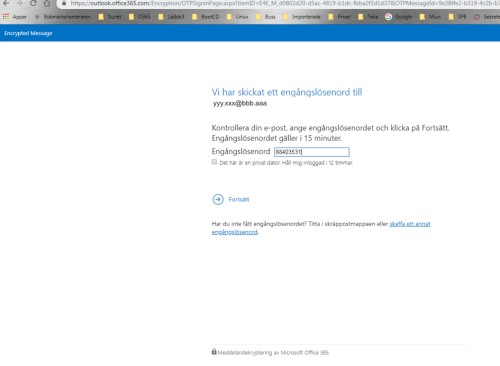Image resolution: width=500 pixels, height=366 pixels.
Task: Click the Vi har skickat ett engångslösenord heading
Action: tap(287, 92)
